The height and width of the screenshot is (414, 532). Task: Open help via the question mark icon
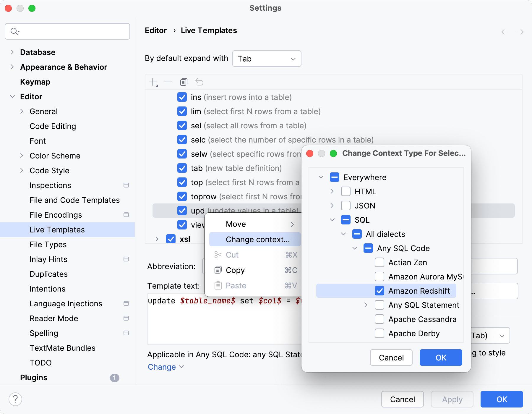(x=16, y=399)
